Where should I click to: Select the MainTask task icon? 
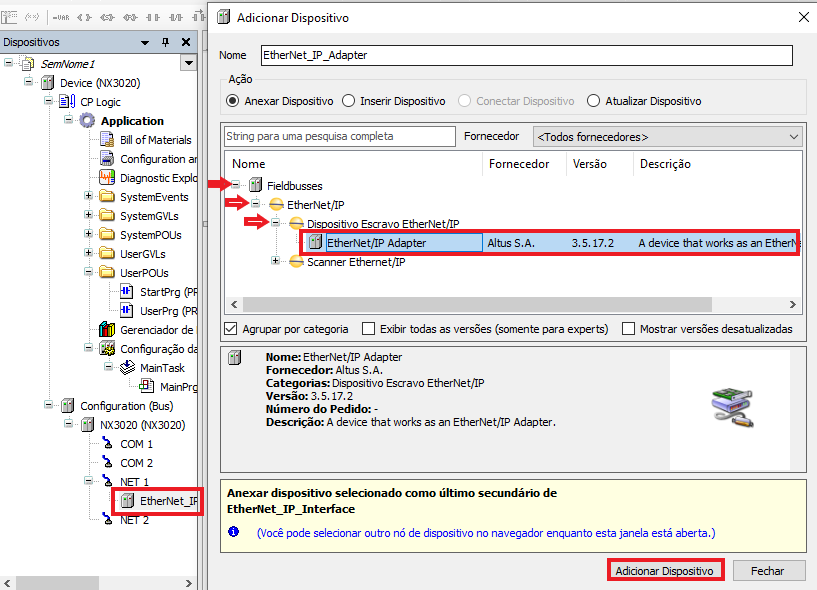point(127,368)
